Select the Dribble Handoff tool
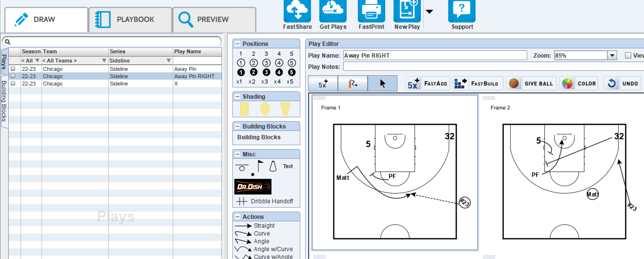The width and height of the screenshot is (644, 259). pyautogui.click(x=265, y=201)
